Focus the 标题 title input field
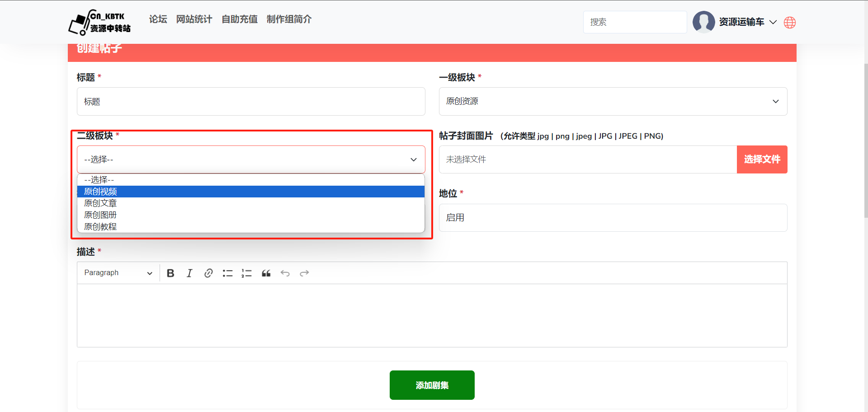This screenshot has height=412, width=868. pos(250,102)
